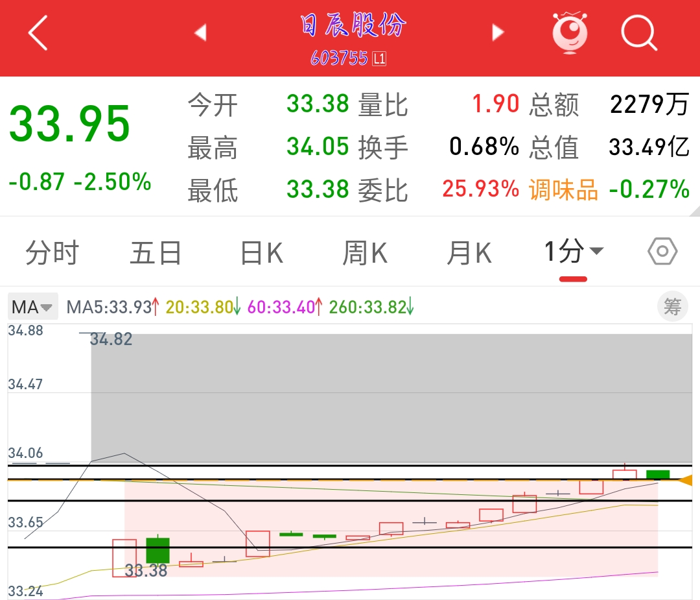This screenshot has height=600, width=700.
Task: Open the 调味品 sector link
Action: (x=563, y=189)
